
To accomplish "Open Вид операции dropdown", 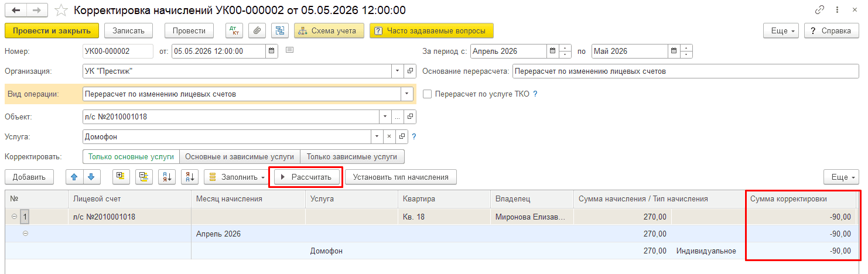I will [x=406, y=94].
